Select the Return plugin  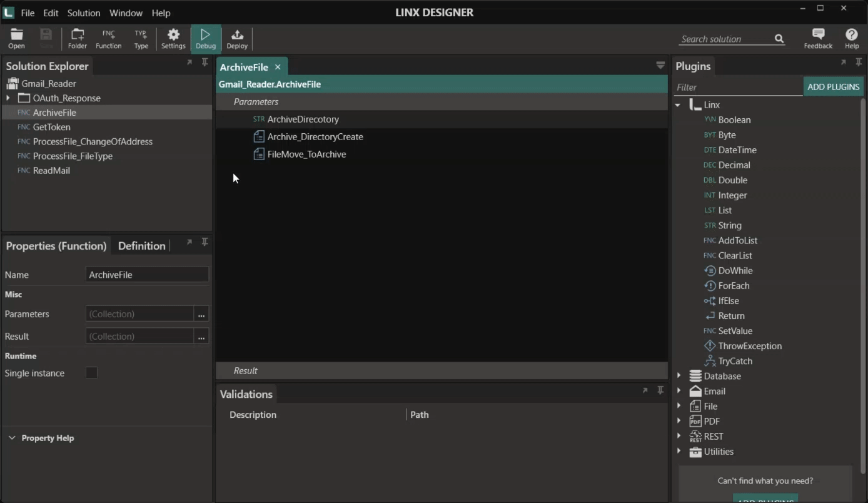point(724,316)
